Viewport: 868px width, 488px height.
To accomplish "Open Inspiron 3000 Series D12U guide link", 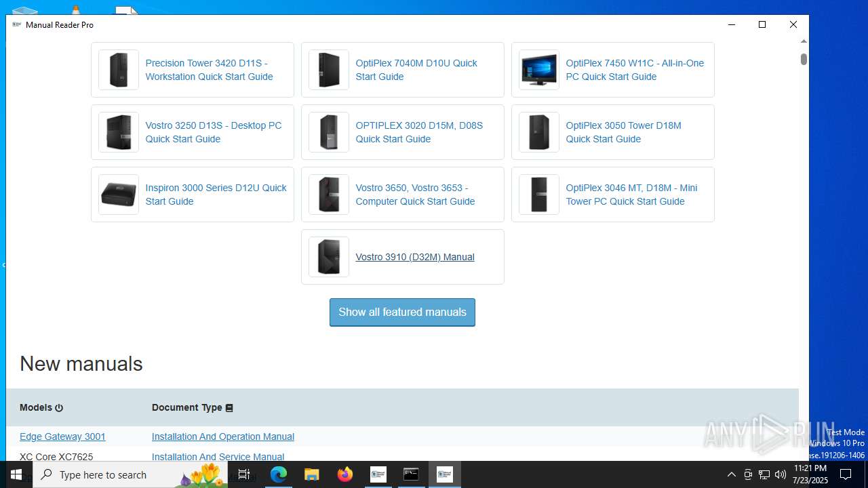I will click(216, 195).
